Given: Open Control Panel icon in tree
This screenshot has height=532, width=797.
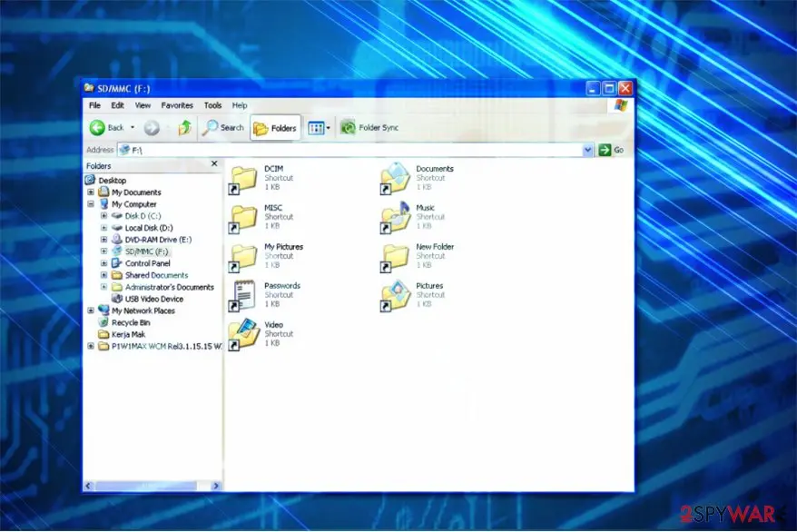Looking at the screenshot, I should pyautogui.click(x=117, y=262).
